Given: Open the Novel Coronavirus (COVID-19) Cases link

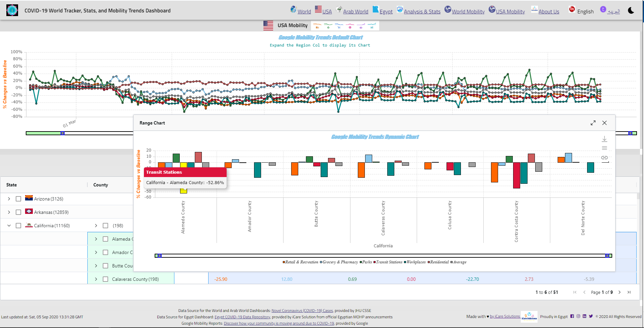Looking at the screenshot, I should [302, 310].
